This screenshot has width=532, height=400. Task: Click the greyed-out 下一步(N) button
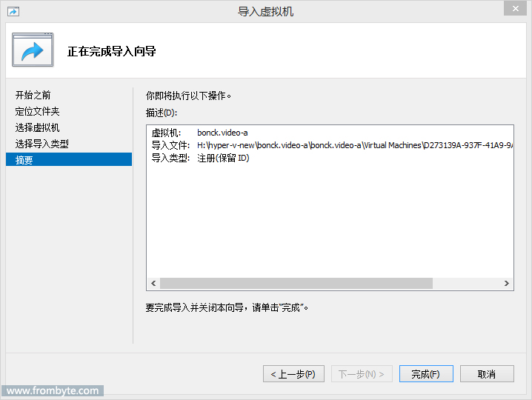click(x=362, y=374)
